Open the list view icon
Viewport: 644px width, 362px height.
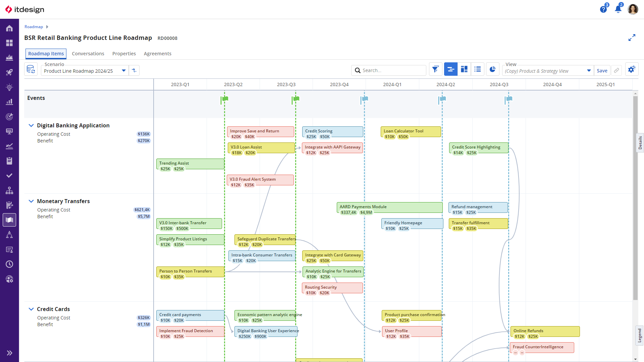(x=477, y=70)
